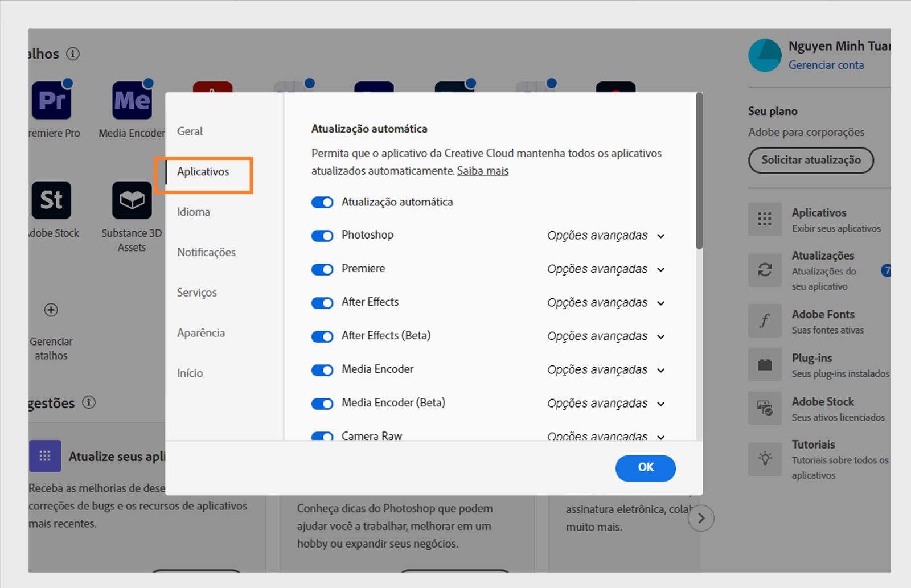Open Adobe Stock from shortcuts
This screenshot has height=588, width=911.
[52, 200]
